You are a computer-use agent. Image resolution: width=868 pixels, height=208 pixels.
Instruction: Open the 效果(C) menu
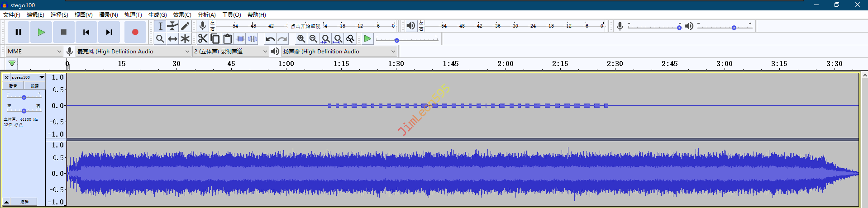click(182, 15)
